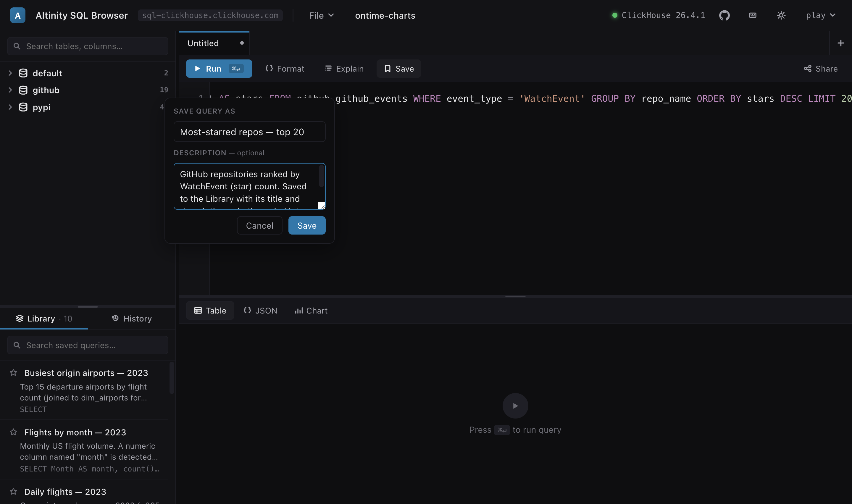Viewport: 852px width, 504px height.
Task: Focus the Search saved queries field
Action: click(88, 345)
